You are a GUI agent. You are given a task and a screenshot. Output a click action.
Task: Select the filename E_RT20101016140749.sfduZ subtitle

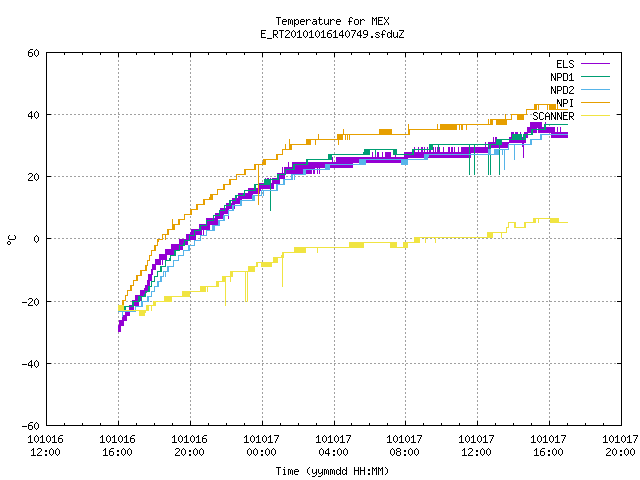[x=332, y=34]
